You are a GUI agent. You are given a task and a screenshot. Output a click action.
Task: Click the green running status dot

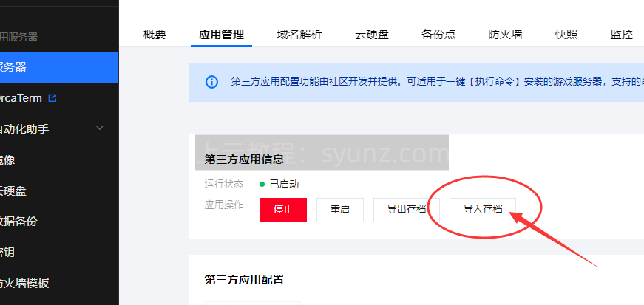[x=262, y=185]
